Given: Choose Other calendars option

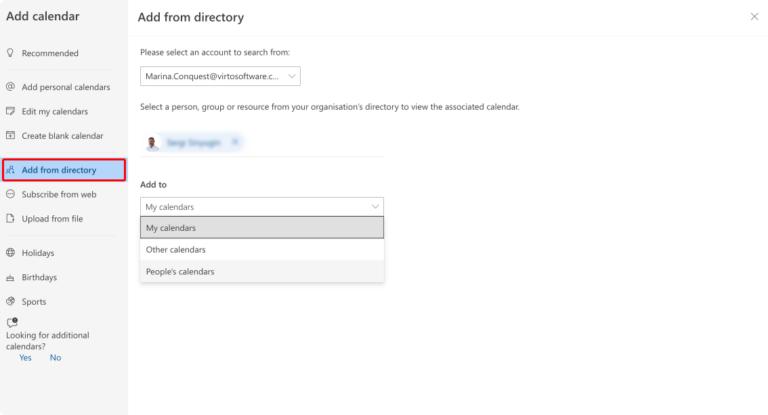Looking at the screenshot, I should tap(262, 249).
